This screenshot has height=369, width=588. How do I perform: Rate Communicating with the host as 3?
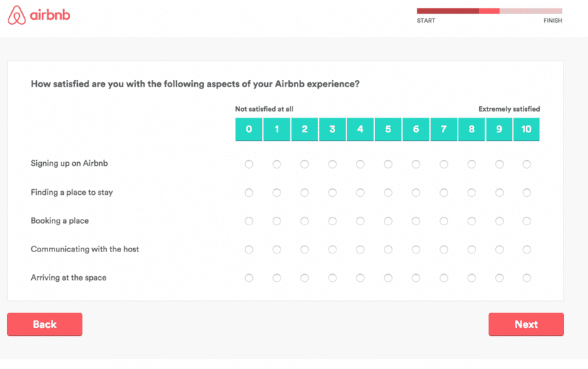tap(332, 249)
